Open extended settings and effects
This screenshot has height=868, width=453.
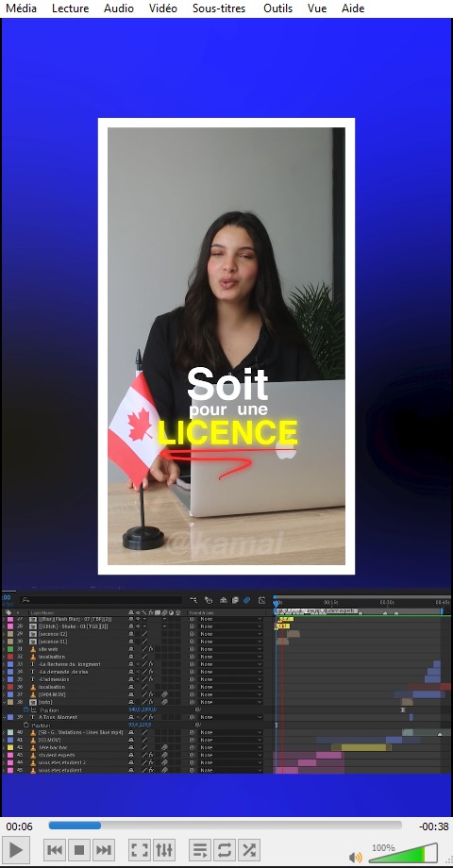tap(164, 850)
